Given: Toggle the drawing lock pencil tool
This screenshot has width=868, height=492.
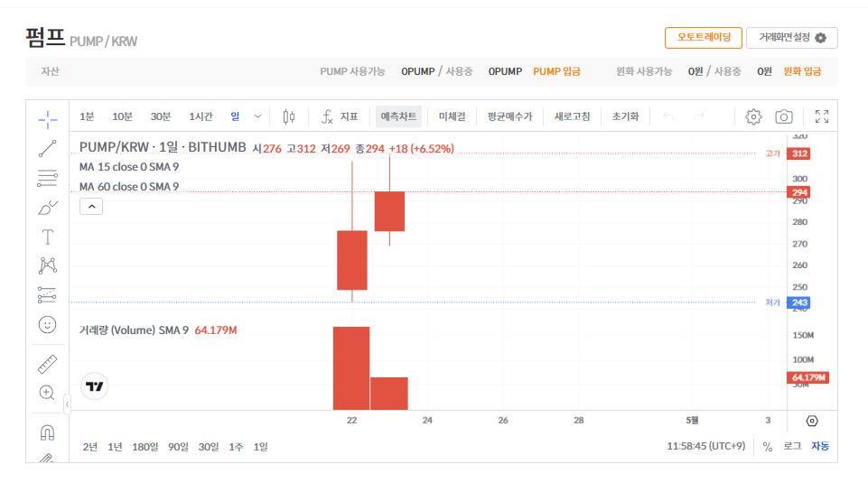Looking at the screenshot, I should (x=48, y=458).
